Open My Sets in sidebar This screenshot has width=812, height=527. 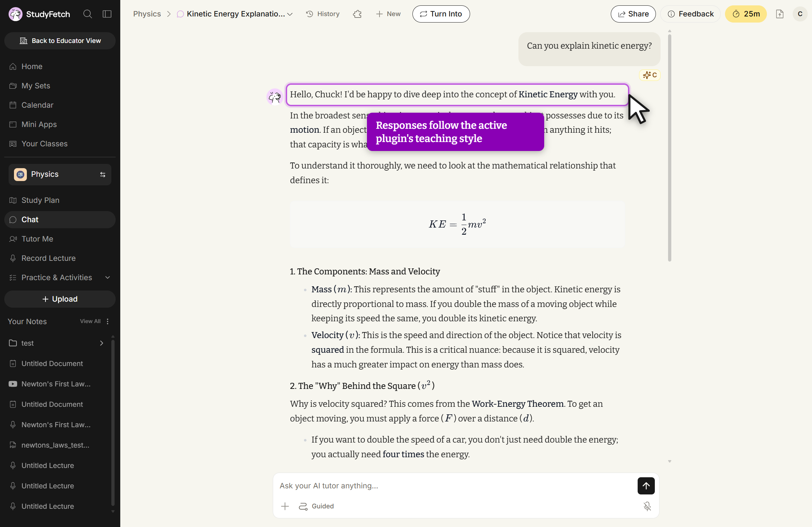click(60, 86)
